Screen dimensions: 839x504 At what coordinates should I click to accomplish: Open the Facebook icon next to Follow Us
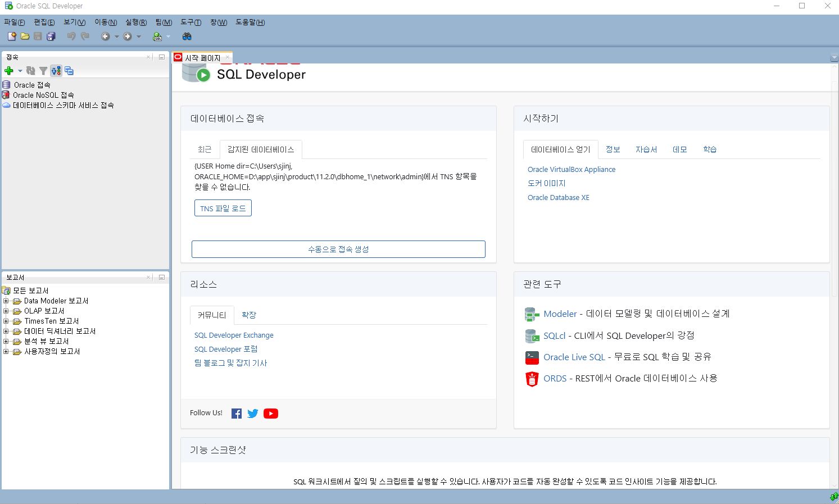click(237, 414)
